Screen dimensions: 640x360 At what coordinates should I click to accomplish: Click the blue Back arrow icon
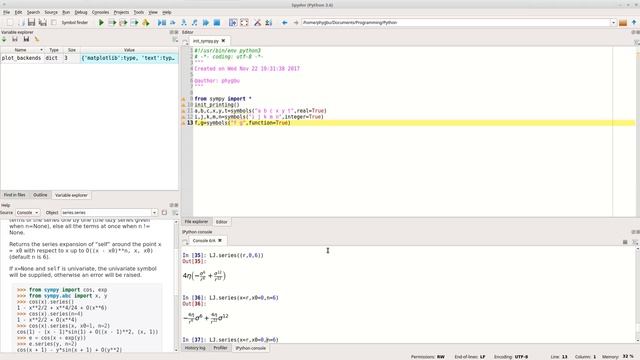coord(284,23)
